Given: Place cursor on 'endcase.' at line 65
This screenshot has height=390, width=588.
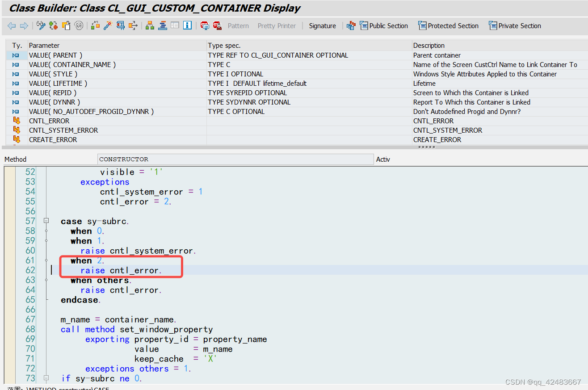Looking at the screenshot, I should (x=81, y=300).
